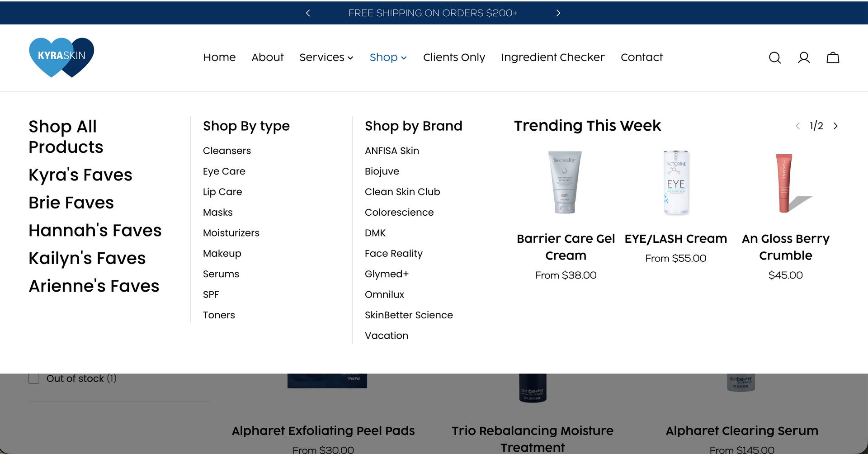
Task: Open the About page
Action: [268, 57]
